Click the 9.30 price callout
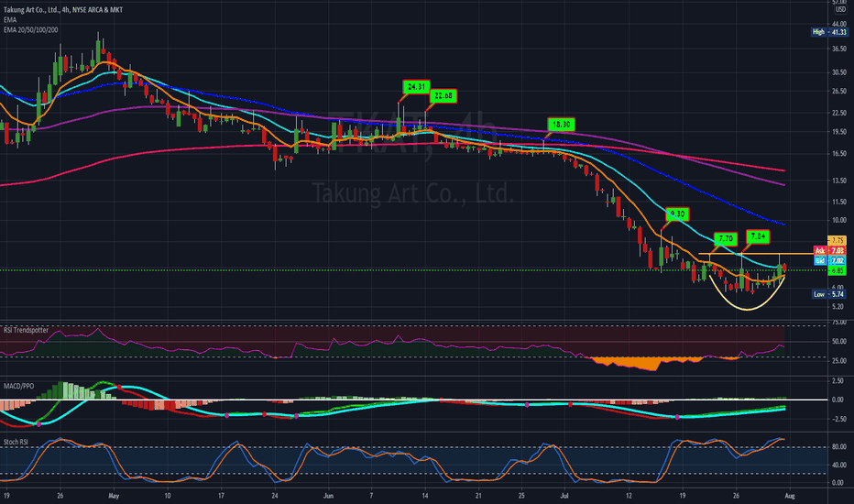This screenshot has height=504, width=854. tap(676, 214)
